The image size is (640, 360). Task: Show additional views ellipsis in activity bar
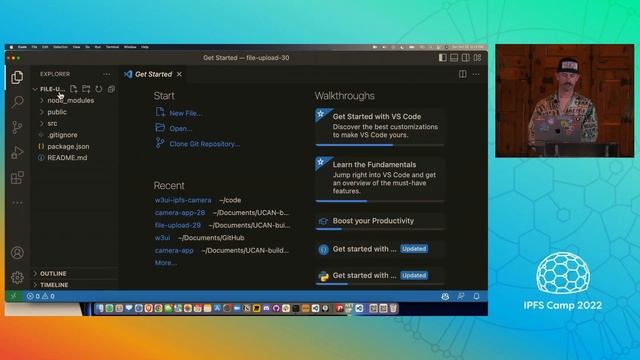coord(17,202)
